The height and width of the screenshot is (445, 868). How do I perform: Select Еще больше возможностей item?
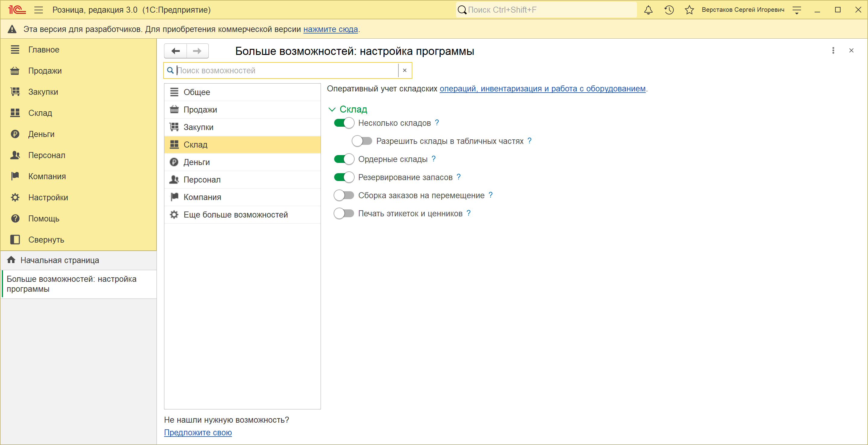242,215
